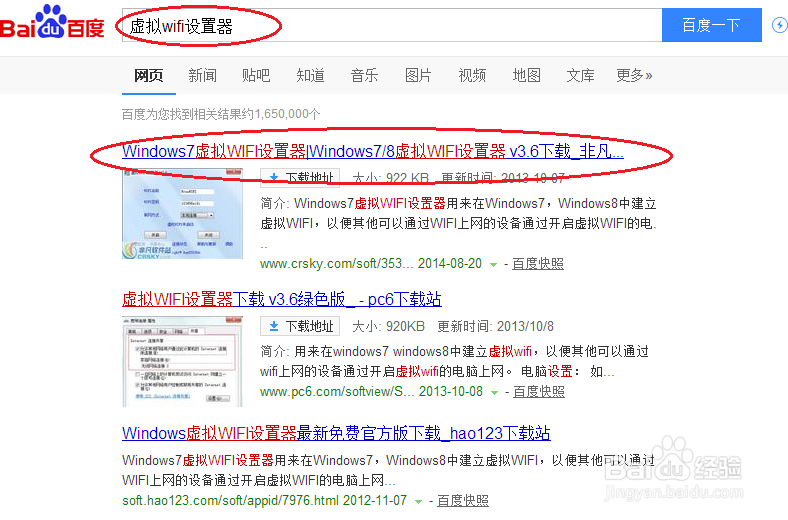Expand the 更多» menu

click(x=634, y=75)
